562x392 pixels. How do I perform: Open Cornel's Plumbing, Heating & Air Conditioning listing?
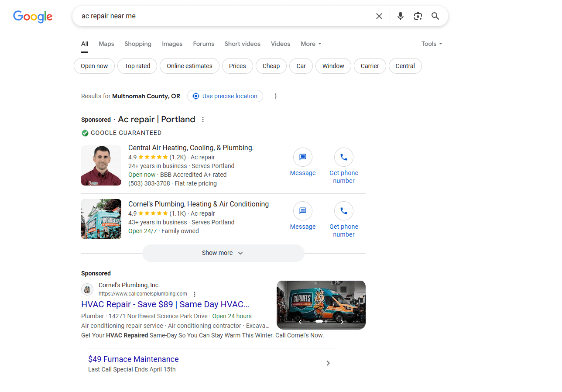pos(199,204)
